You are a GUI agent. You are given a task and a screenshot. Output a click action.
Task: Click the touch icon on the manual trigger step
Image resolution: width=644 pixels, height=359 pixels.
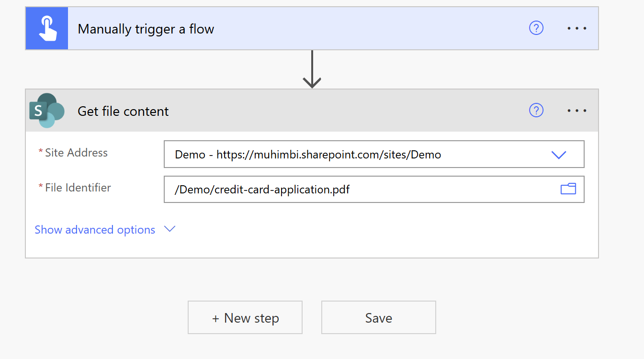tap(46, 28)
